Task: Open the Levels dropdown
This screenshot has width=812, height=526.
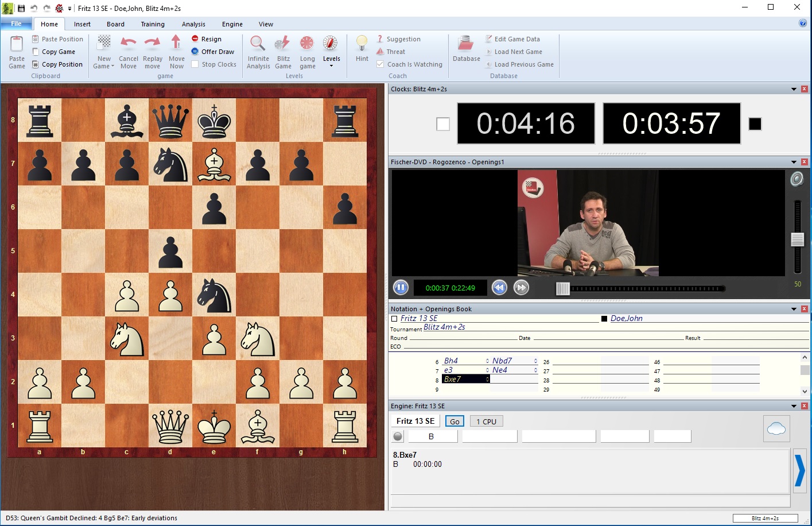Action: point(331,65)
